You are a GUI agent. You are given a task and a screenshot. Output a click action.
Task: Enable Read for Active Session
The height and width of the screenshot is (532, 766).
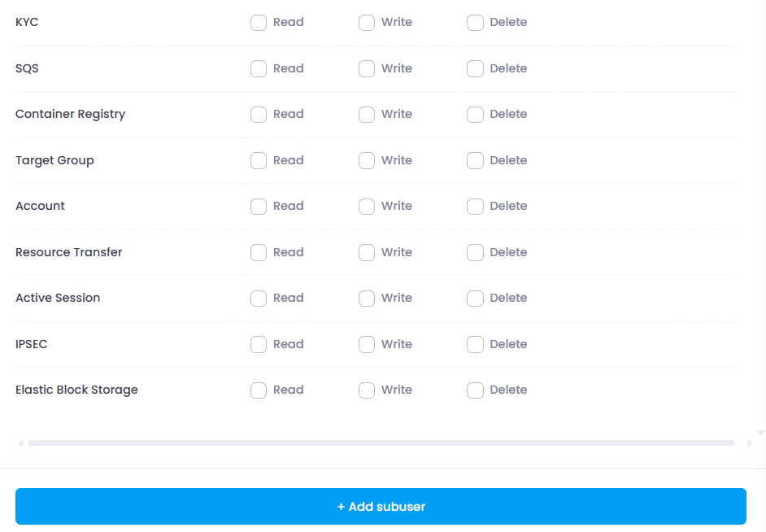(259, 298)
